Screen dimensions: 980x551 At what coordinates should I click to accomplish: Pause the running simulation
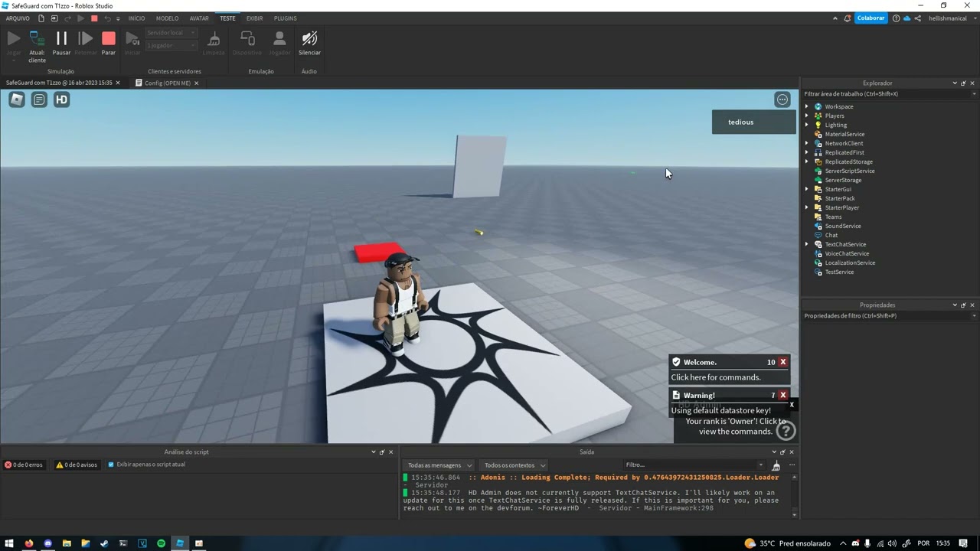click(x=61, y=43)
